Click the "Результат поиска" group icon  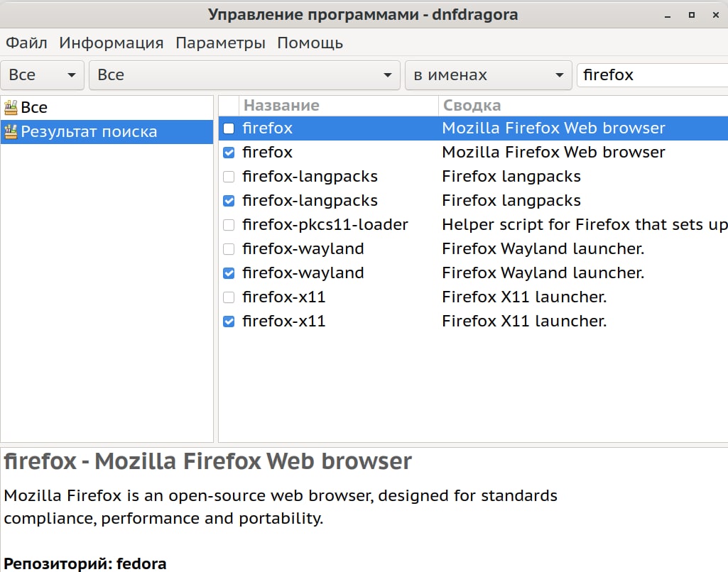point(11,132)
